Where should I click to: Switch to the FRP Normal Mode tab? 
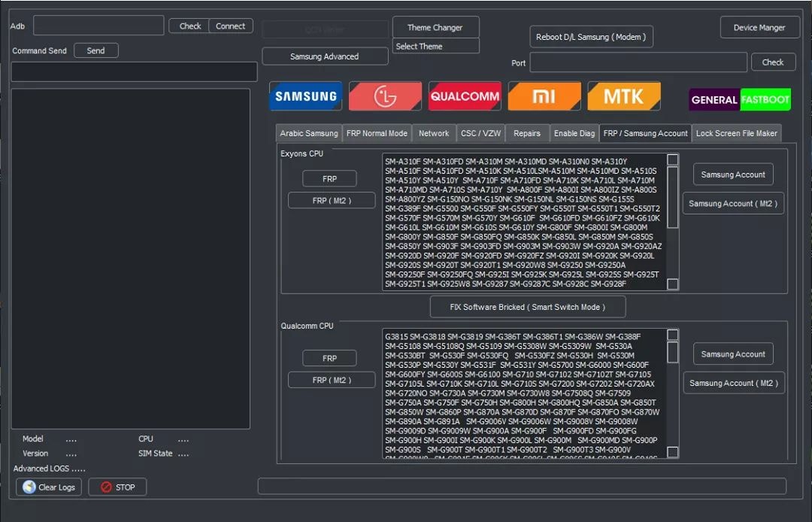pyautogui.click(x=377, y=133)
